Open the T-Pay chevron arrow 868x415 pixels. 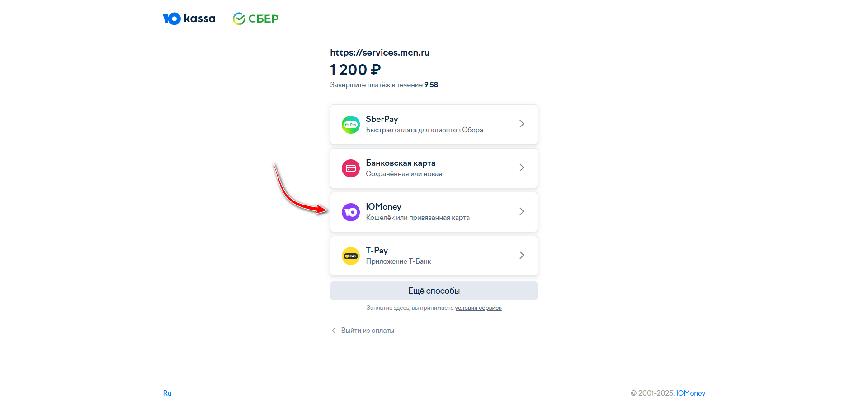coord(522,255)
